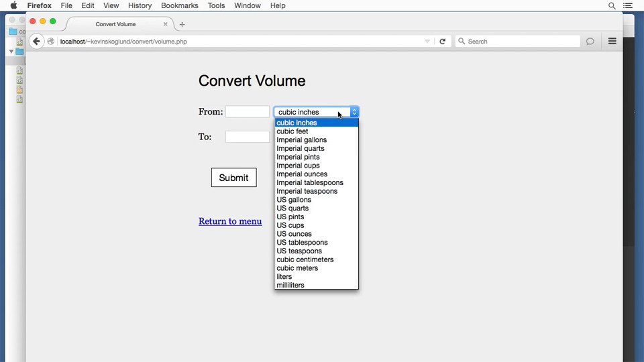Open the Bookmarks menu
Viewport: 644px width, 362px height.
pos(180,6)
